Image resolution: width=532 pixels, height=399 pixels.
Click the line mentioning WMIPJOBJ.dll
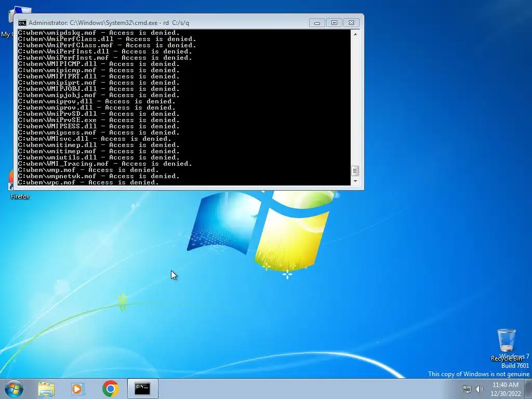(x=99, y=89)
